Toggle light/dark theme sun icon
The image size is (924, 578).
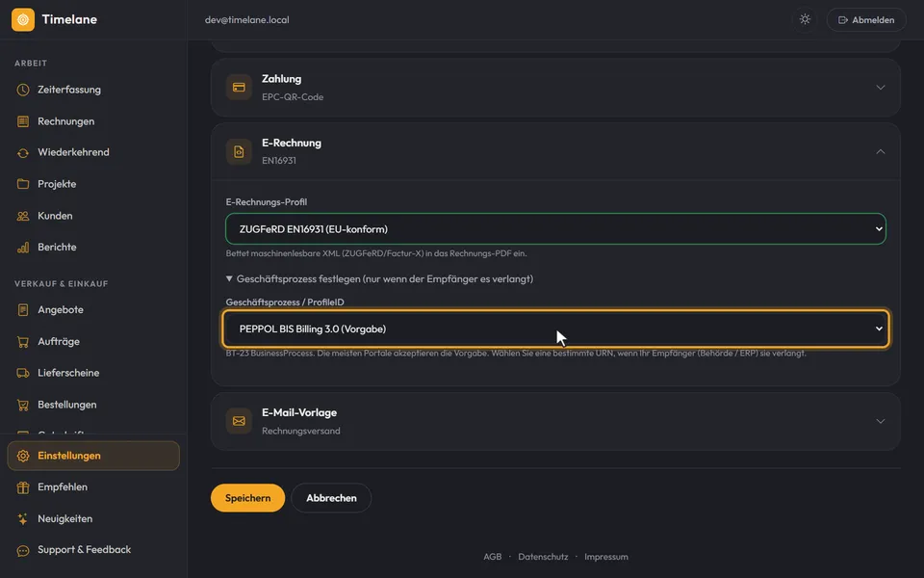[805, 19]
